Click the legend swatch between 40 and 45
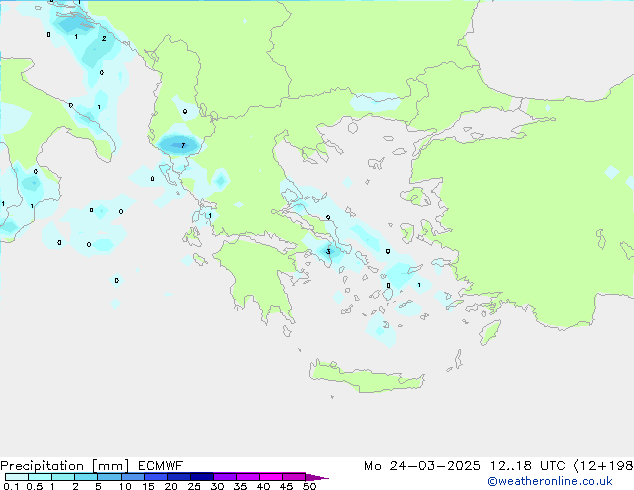 coord(271,477)
